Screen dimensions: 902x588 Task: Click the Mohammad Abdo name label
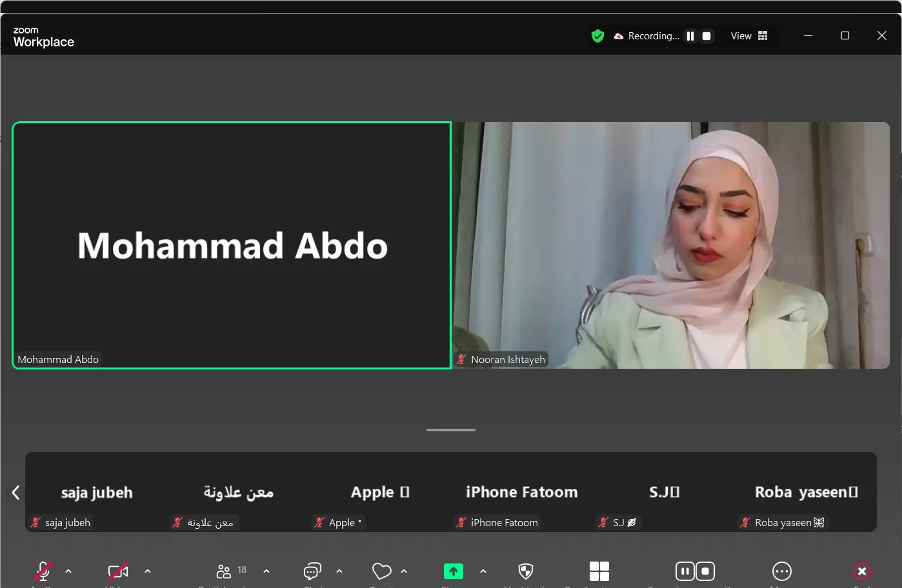[58, 360]
